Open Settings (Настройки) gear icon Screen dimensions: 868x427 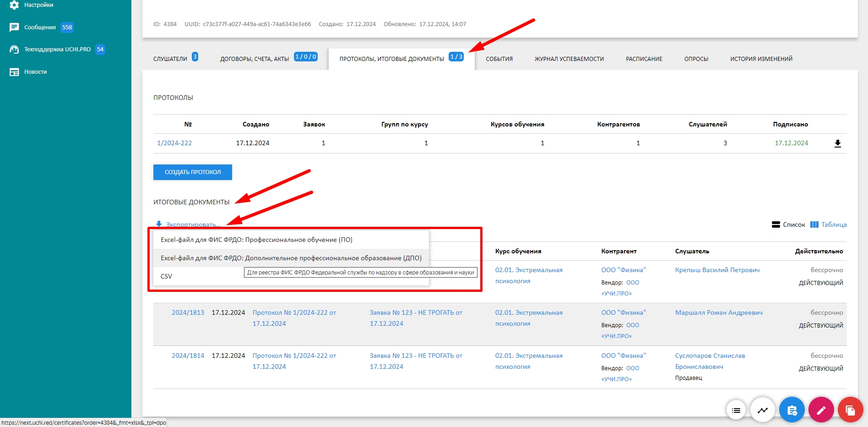point(14,5)
